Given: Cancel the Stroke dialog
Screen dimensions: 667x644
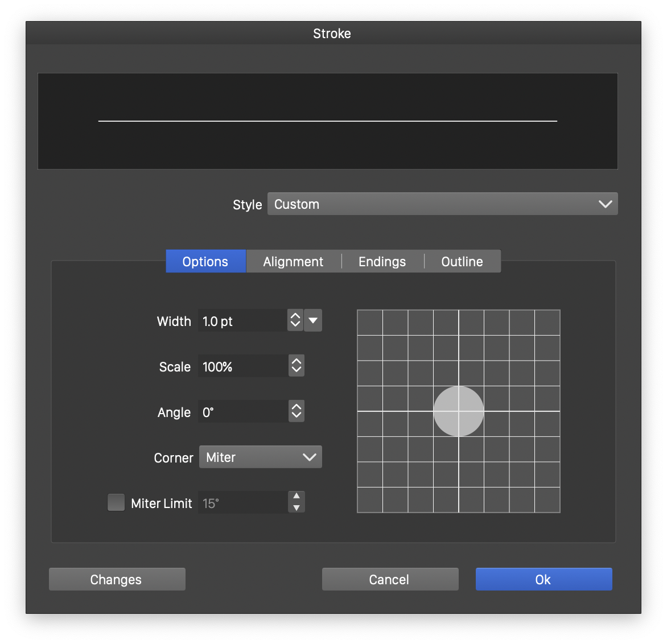Looking at the screenshot, I should [389, 579].
